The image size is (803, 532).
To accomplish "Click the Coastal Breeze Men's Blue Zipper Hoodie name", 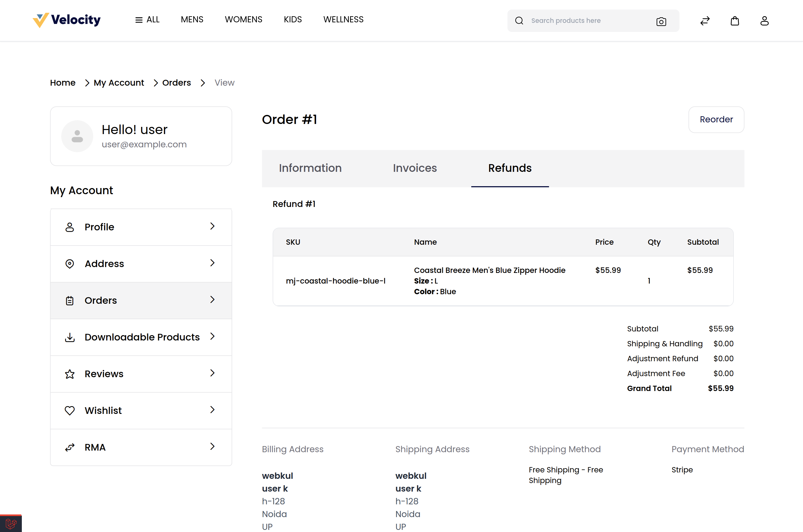I will (x=490, y=271).
